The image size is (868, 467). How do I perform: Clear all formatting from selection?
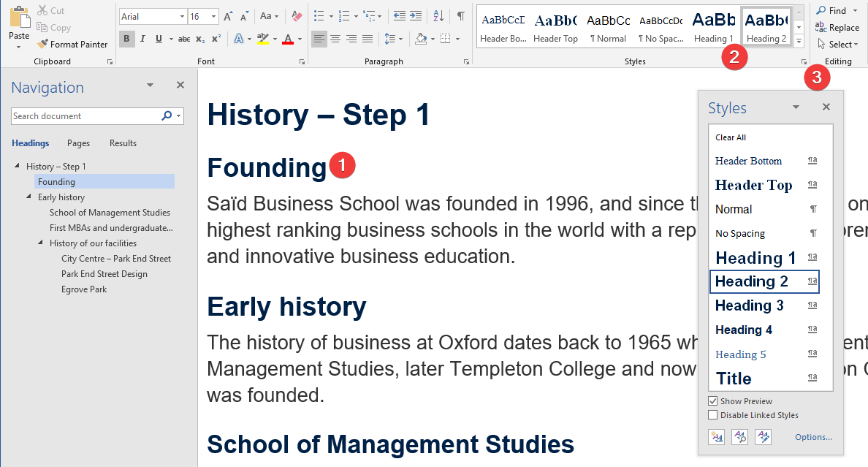[297, 17]
